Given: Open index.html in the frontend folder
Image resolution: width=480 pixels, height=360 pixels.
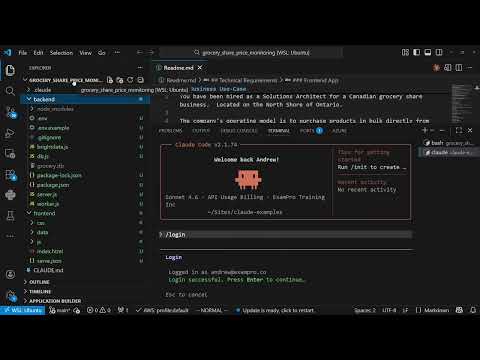Looking at the screenshot, I should coord(85,251).
